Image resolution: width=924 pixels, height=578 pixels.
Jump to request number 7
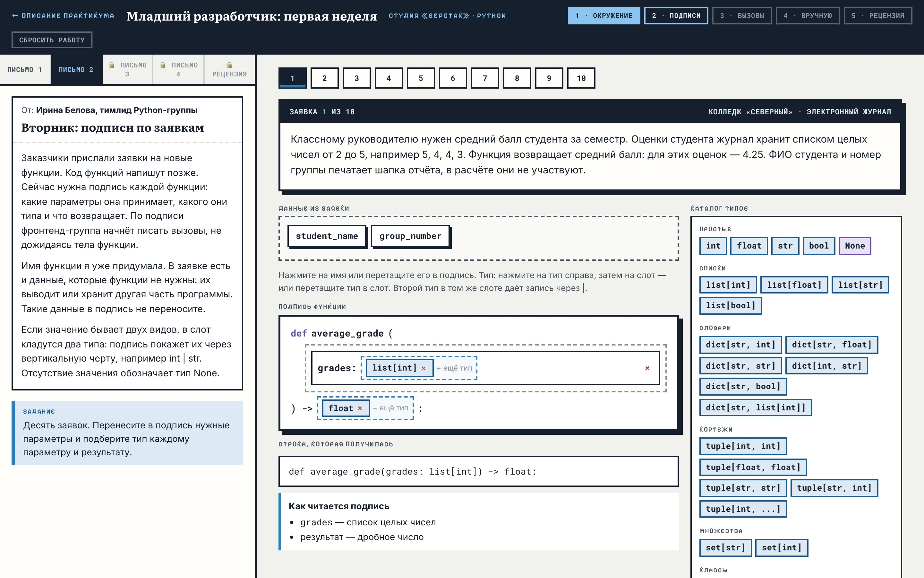click(x=485, y=78)
